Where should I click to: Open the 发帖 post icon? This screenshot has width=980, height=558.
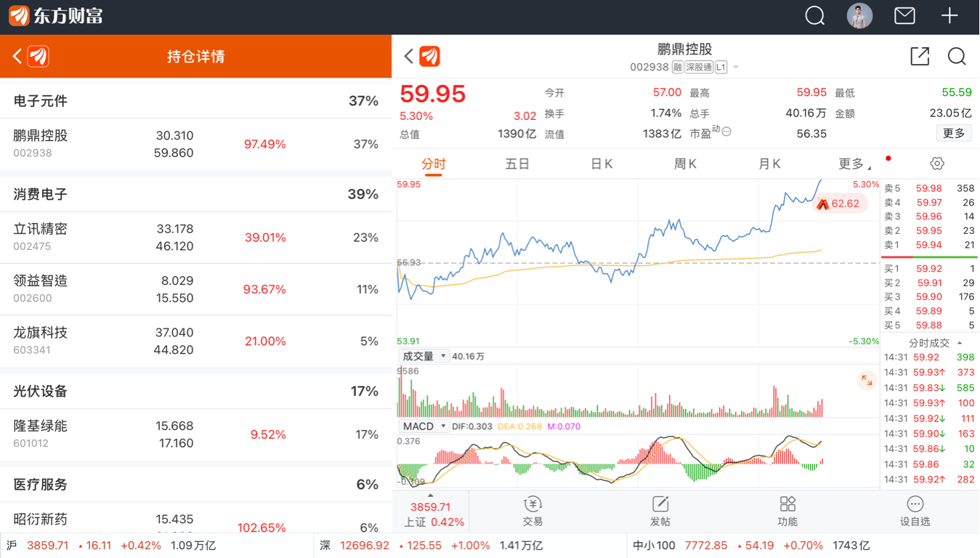660,511
